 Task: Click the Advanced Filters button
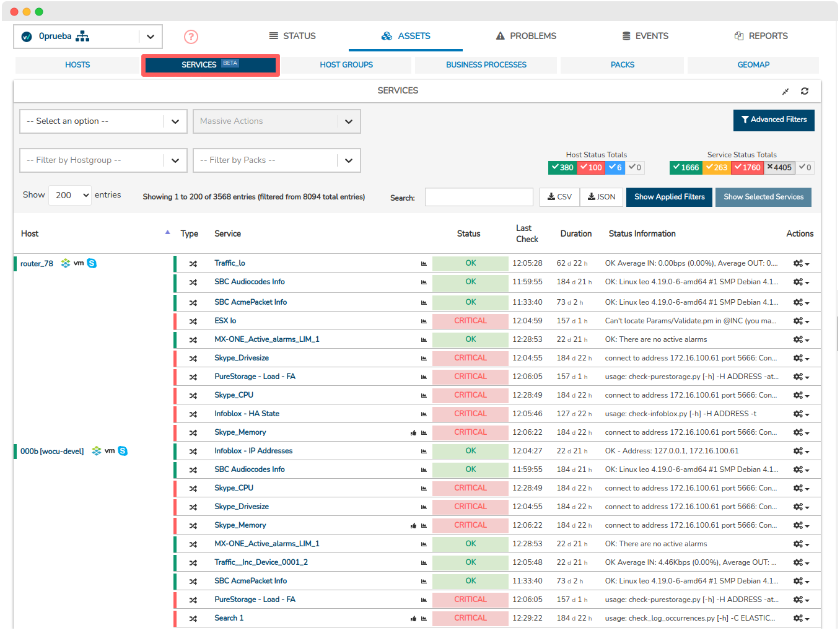(774, 120)
